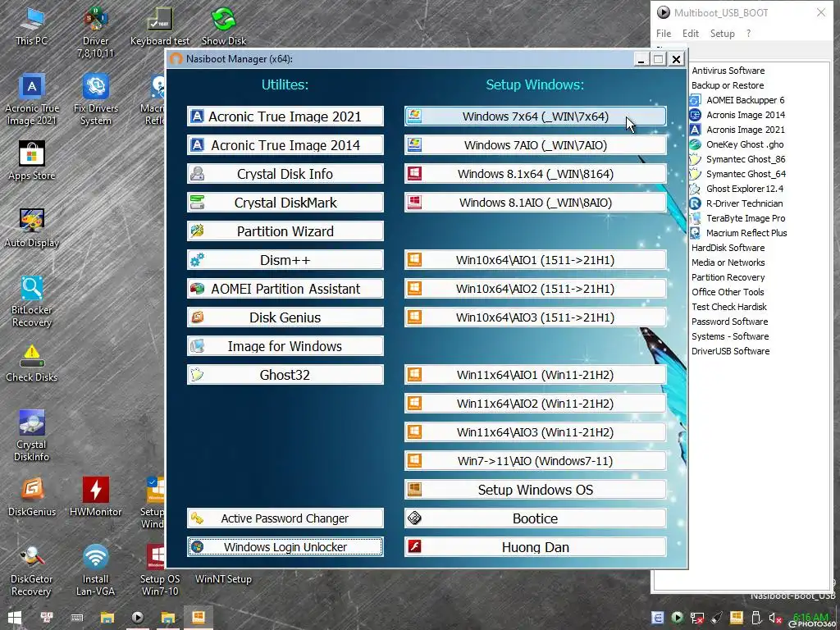The height and width of the screenshot is (630, 840).
Task: Choose Windows 8.1AIO (_WIN\8AIO) setup
Action: coord(535,203)
